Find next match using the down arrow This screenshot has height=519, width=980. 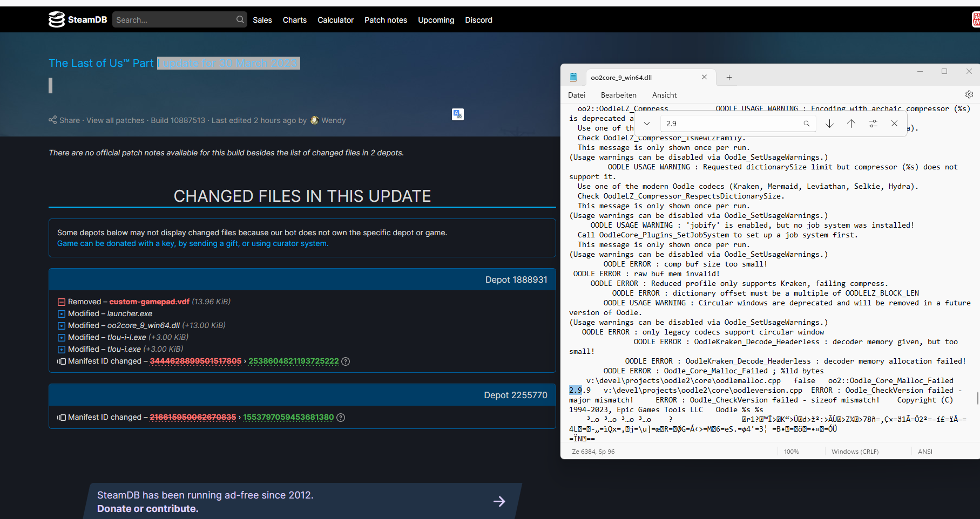tap(829, 124)
